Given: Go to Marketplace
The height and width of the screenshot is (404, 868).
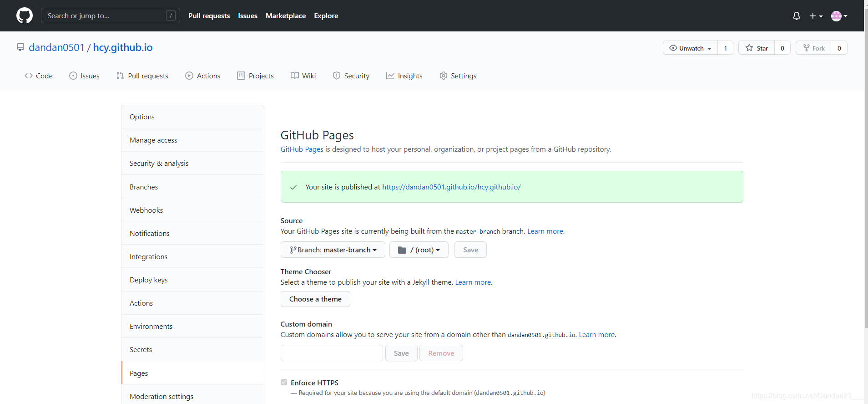Looking at the screenshot, I should [x=286, y=15].
